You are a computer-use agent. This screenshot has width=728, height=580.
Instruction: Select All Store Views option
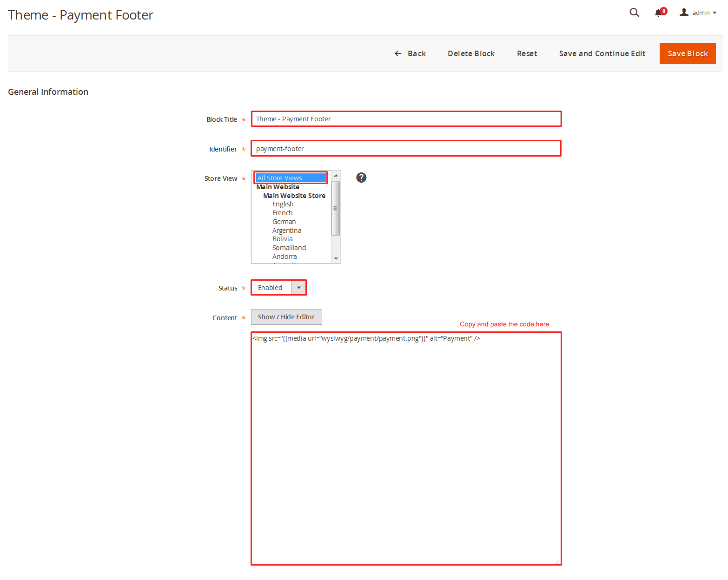pos(291,178)
